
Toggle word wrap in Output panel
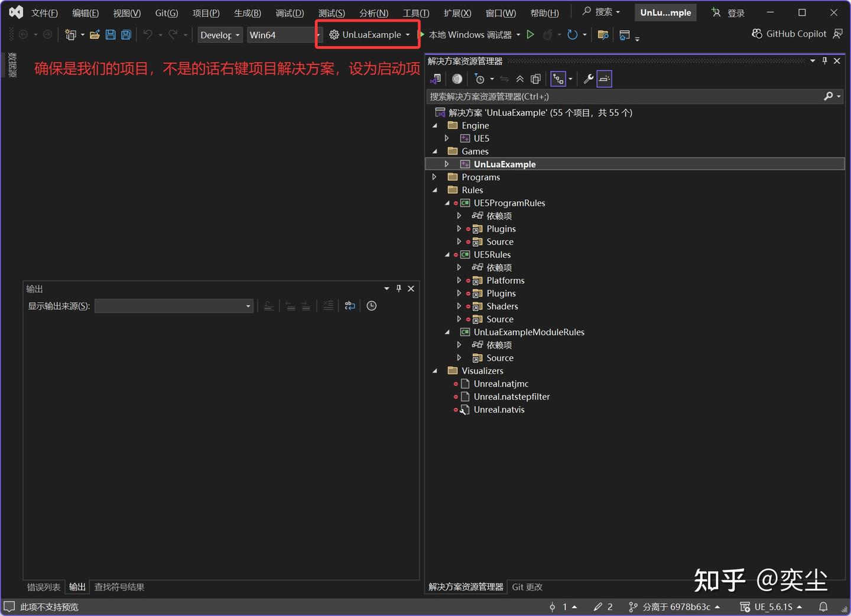[350, 306]
